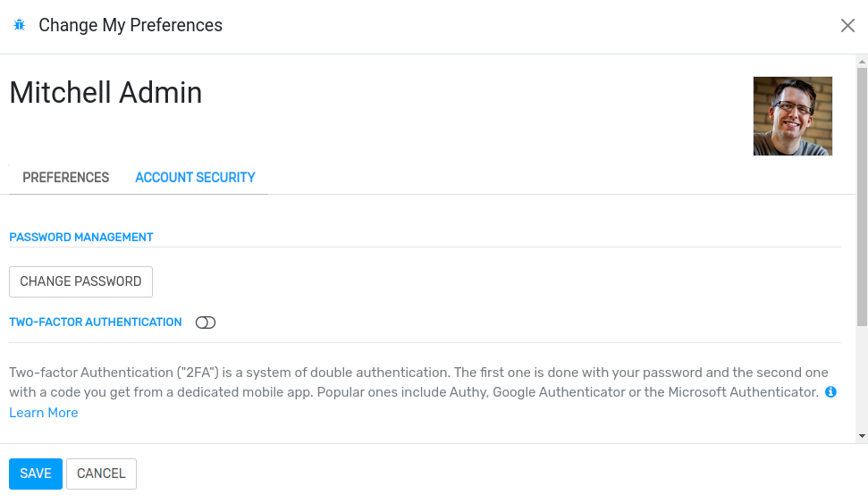Open the Learn More link

pos(43,413)
